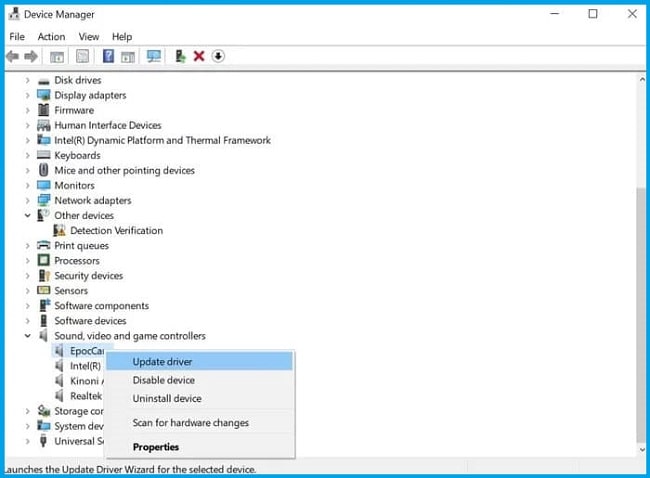Image resolution: width=650 pixels, height=478 pixels.
Task: Maximize the Device Manager window
Action: (x=593, y=14)
